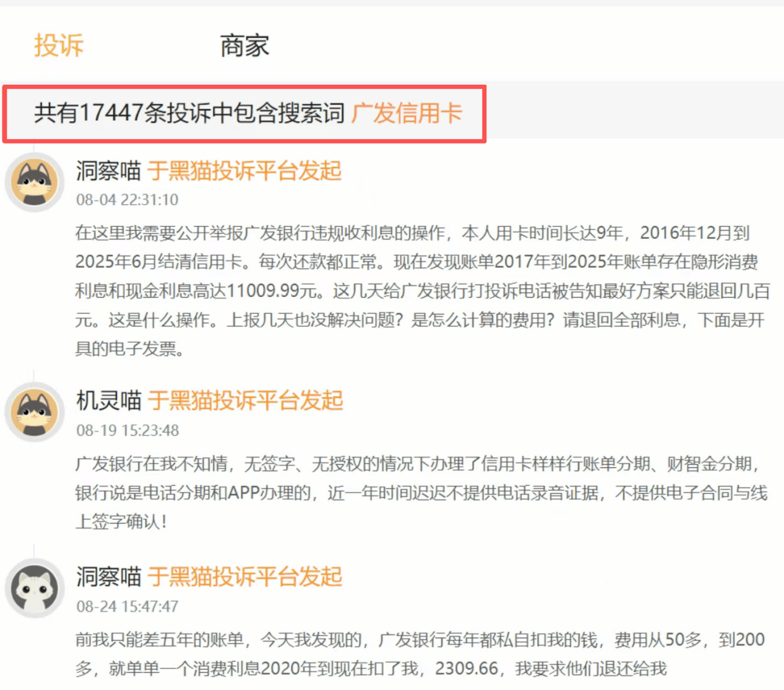The width and height of the screenshot is (784, 690).
Task: Open complaint mentioning 2309.66 deducted interest
Action: [x=421, y=654]
